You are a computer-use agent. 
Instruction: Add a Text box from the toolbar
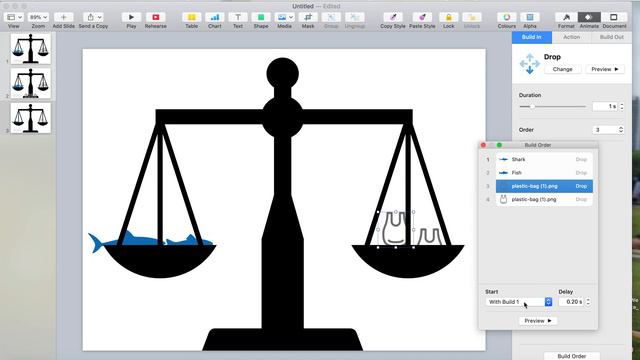(x=238, y=17)
